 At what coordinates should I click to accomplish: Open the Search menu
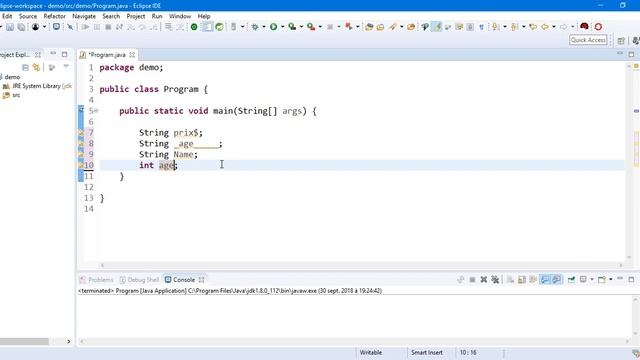[x=111, y=16]
